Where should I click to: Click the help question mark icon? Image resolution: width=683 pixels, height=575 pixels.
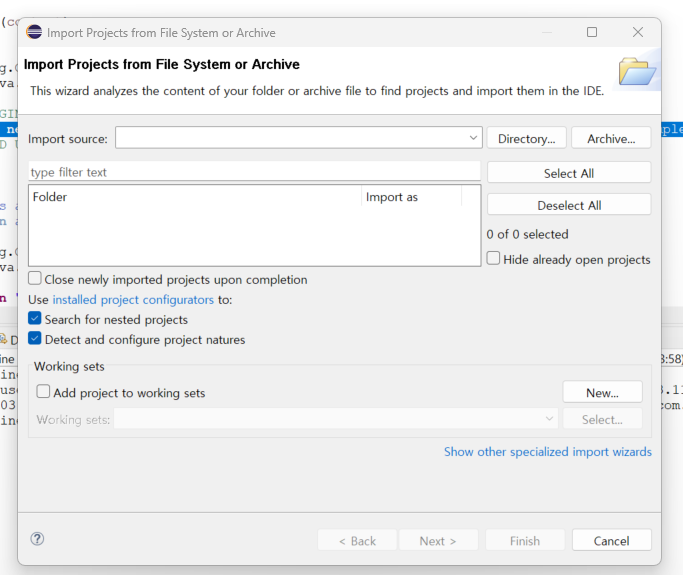click(38, 539)
